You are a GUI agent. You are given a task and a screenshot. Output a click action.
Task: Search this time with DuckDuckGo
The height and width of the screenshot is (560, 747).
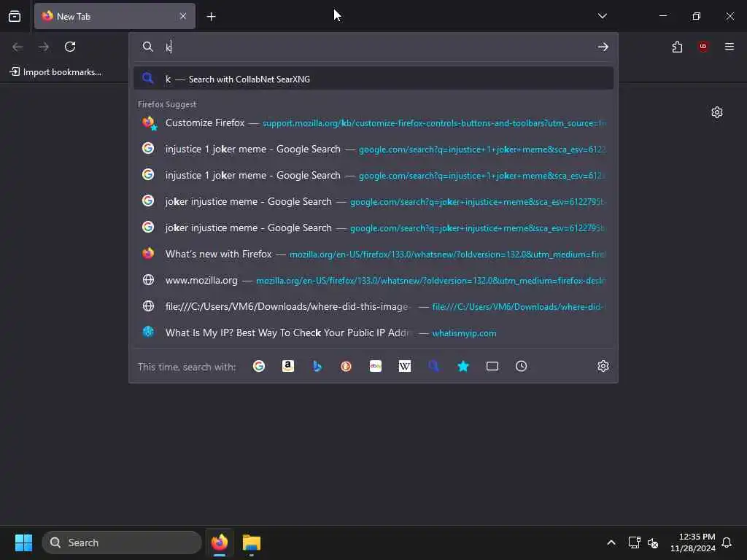pos(347,366)
